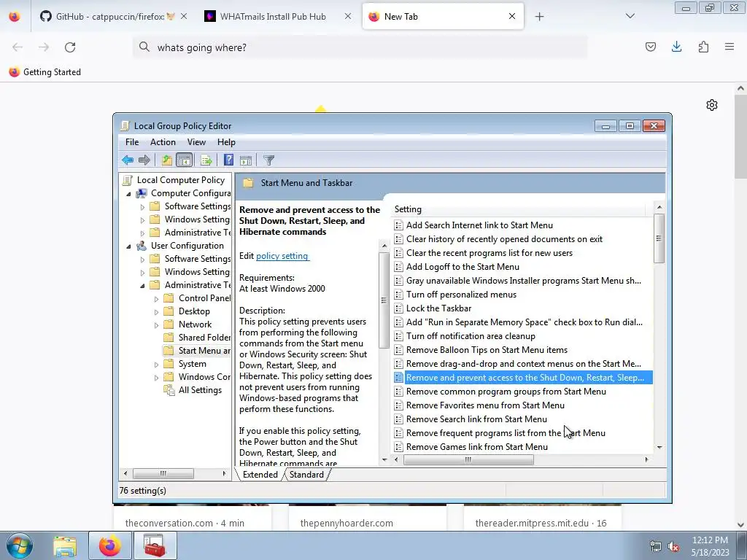The image size is (747, 560).
Task: Click the settings list horizontal scrollbar thumb
Action: [x=468, y=459]
